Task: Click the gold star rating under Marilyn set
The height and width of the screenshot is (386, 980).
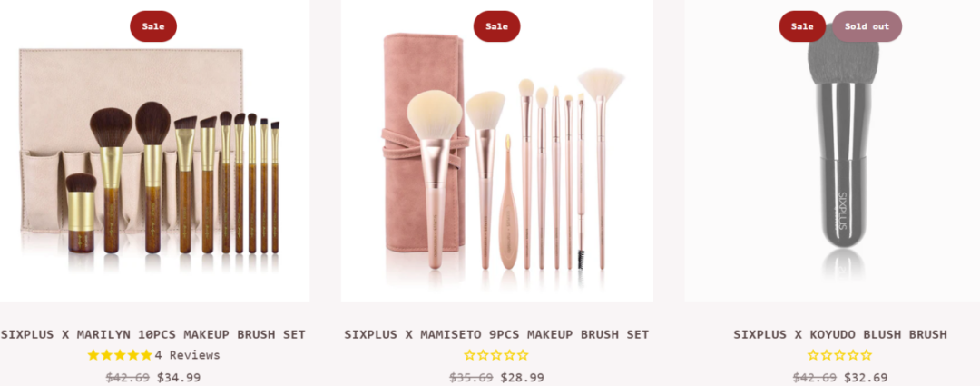Action: 120,355
